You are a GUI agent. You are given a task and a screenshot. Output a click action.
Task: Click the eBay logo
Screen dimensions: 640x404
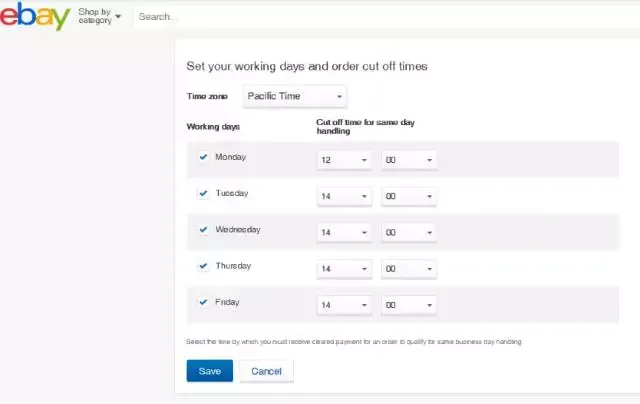(x=35, y=16)
